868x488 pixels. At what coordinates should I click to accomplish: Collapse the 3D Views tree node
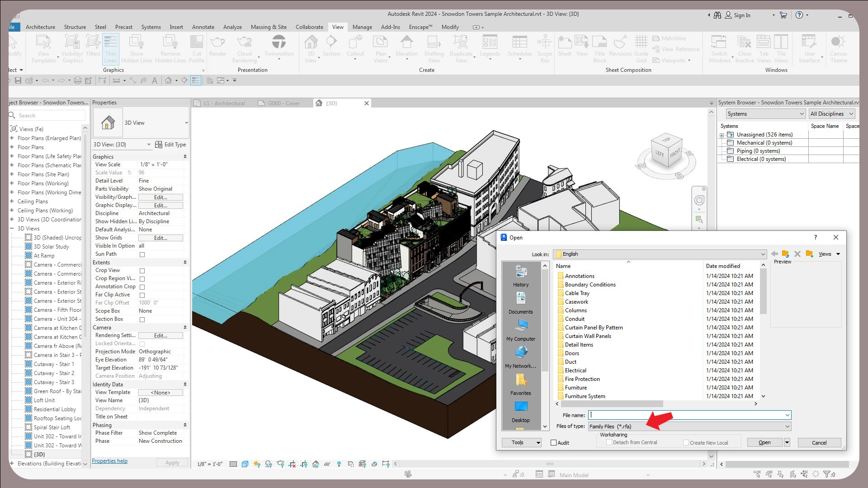(x=12, y=229)
